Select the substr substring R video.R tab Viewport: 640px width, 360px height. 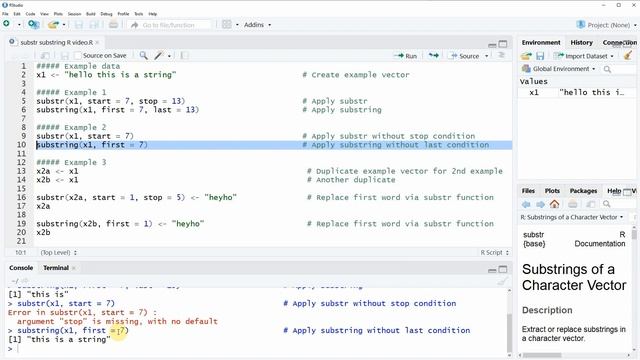[x=56, y=42]
